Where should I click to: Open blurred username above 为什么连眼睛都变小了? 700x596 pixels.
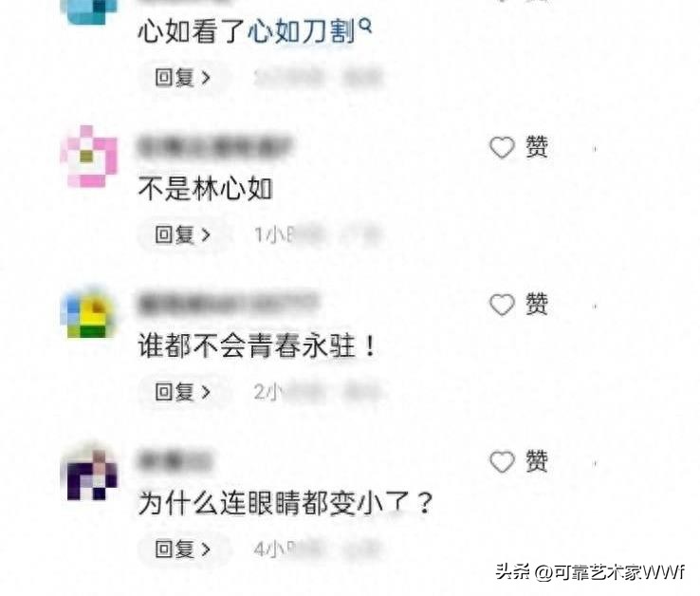pyautogui.click(x=175, y=460)
